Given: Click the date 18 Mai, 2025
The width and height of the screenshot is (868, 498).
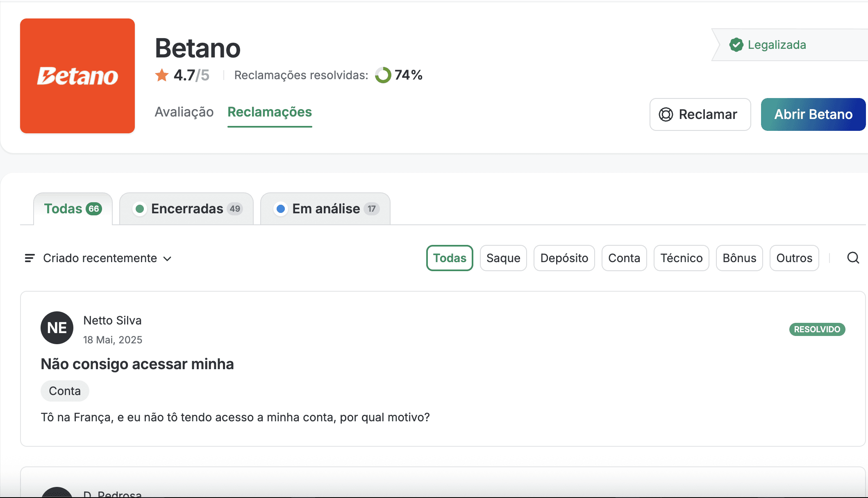Looking at the screenshot, I should (x=113, y=340).
